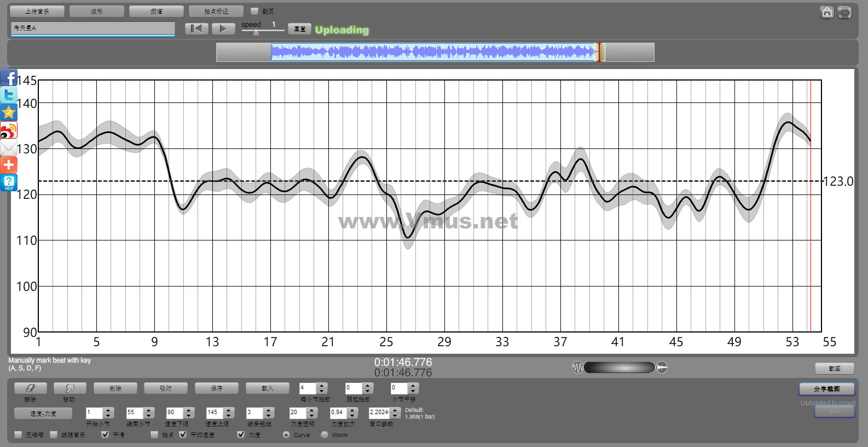Switch to the 频谱 spectrum view

tap(157, 11)
